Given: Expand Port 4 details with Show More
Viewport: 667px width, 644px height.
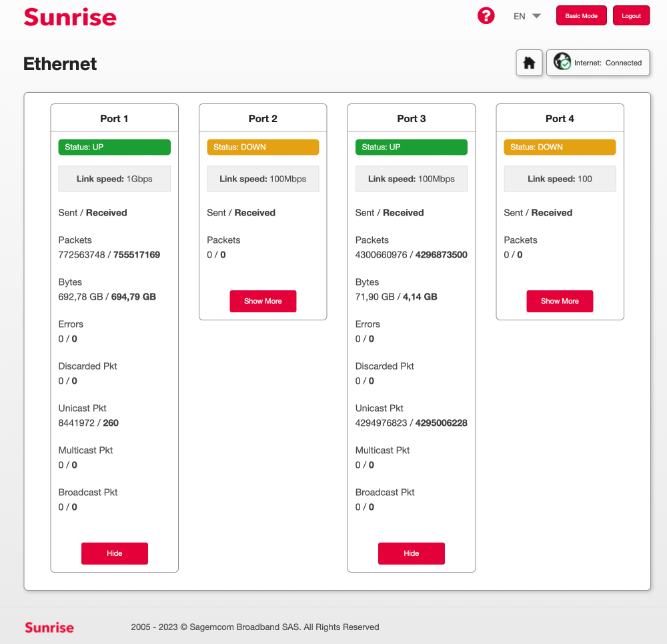Looking at the screenshot, I should click(560, 301).
